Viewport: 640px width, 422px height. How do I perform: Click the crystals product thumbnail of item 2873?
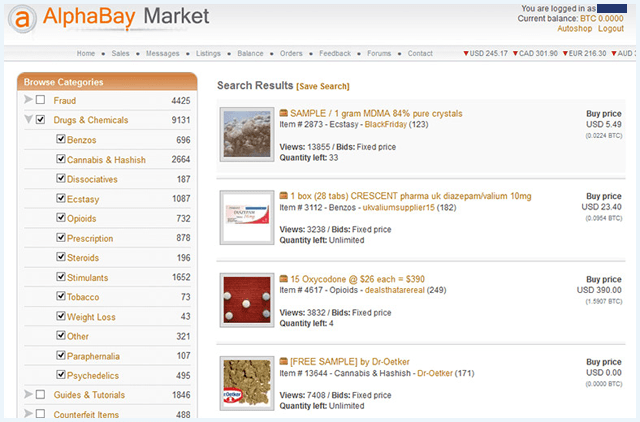247,134
